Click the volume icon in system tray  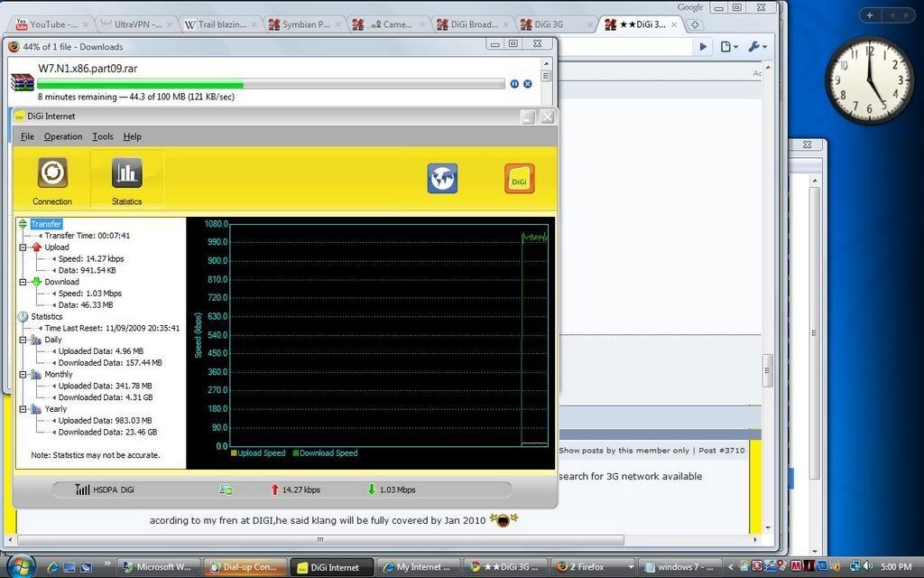(x=867, y=566)
